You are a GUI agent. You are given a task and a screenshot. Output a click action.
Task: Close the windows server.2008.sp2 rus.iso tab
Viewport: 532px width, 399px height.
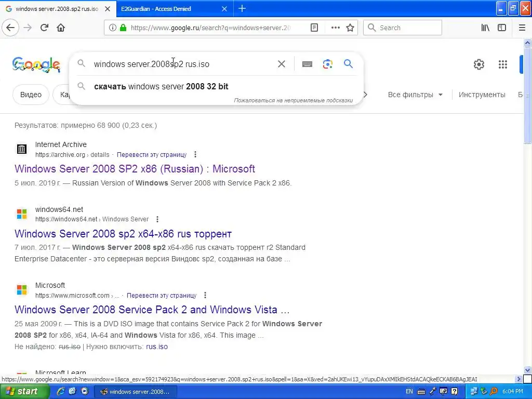pos(108,9)
